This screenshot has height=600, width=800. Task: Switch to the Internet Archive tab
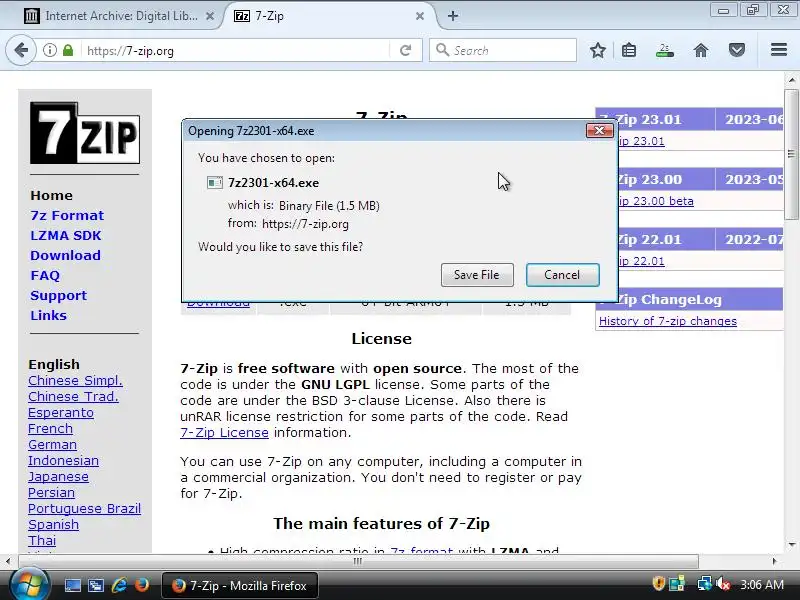[120, 16]
